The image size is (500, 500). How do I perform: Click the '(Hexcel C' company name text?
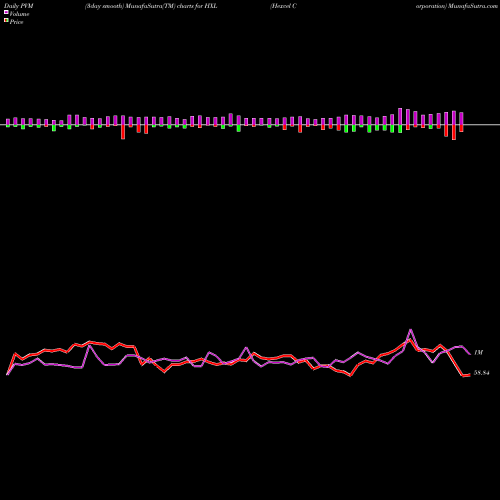(283, 6)
